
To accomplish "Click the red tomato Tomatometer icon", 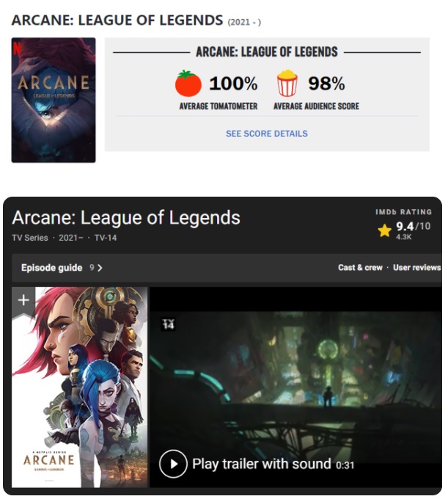I will (x=188, y=84).
